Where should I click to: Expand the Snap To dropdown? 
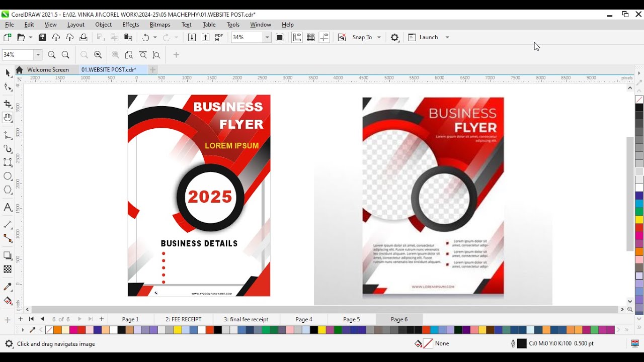[x=379, y=37]
